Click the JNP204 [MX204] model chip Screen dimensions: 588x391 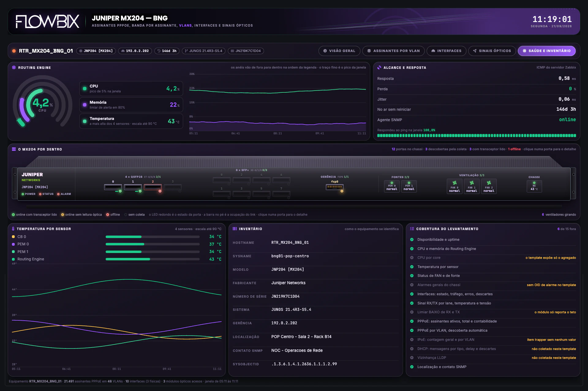click(x=96, y=51)
